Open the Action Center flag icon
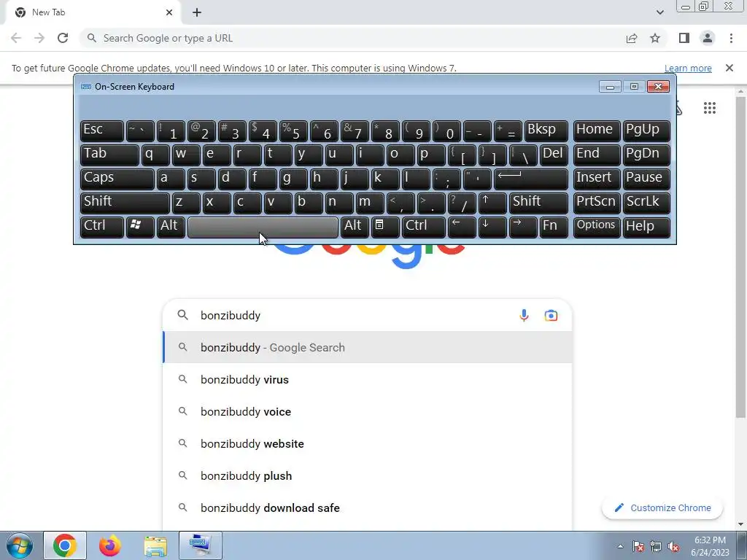747x560 pixels. [638, 546]
